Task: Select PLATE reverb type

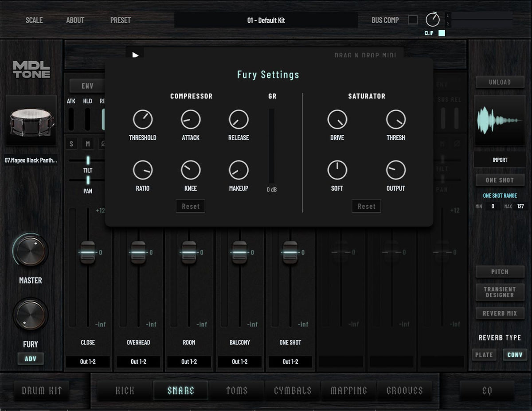Action: click(484, 355)
